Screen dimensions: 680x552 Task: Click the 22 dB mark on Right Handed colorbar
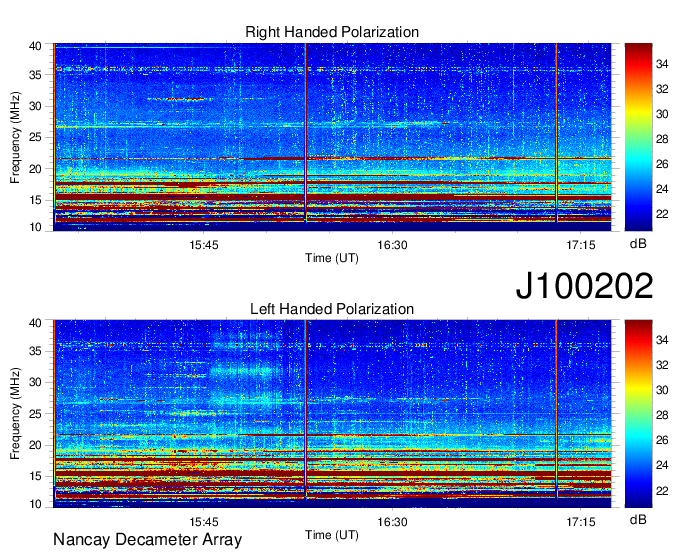pos(662,214)
